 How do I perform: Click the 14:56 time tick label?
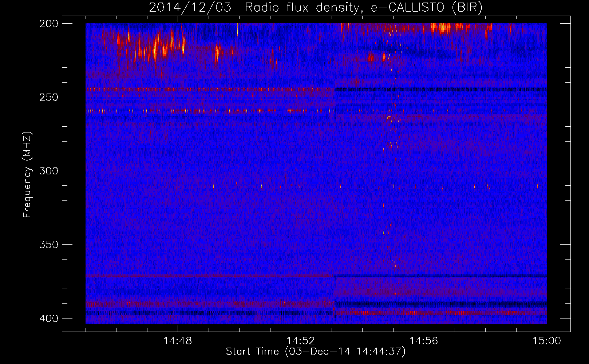click(x=424, y=341)
